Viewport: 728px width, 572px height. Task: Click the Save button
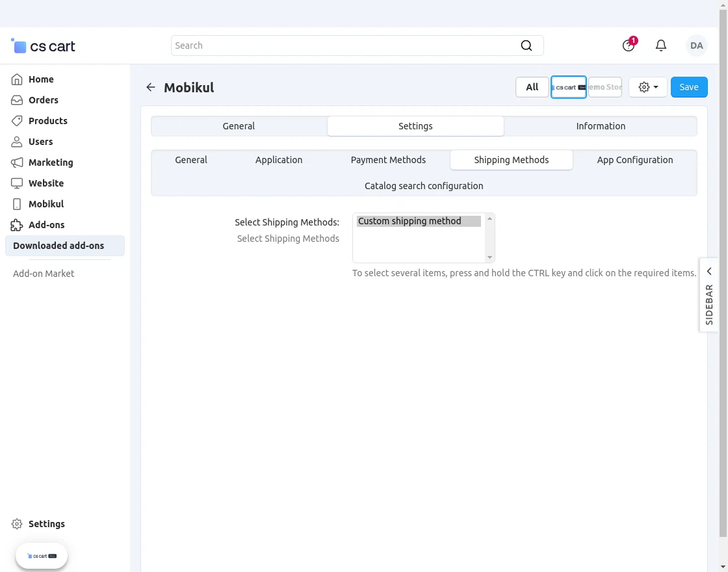point(688,87)
